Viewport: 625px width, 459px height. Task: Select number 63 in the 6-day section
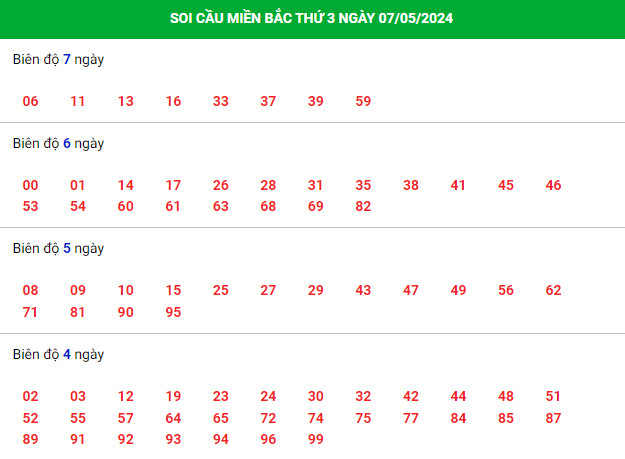click(x=220, y=206)
